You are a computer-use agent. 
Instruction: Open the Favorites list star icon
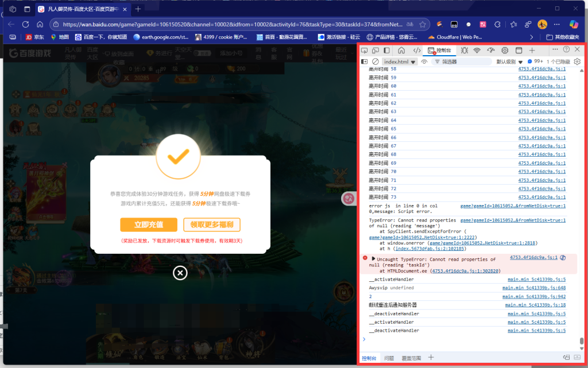coord(513,24)
